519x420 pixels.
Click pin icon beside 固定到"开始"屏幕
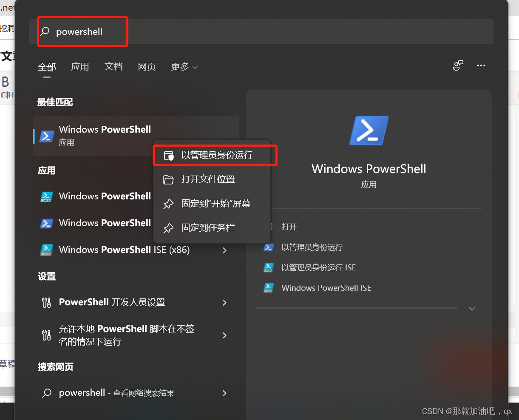[168, 204]
